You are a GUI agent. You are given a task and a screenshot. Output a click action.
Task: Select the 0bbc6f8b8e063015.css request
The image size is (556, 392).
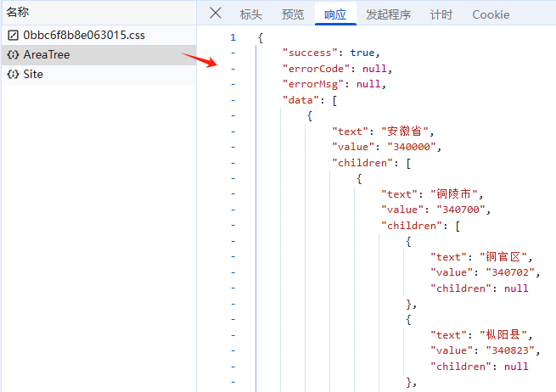pos(99,35)
